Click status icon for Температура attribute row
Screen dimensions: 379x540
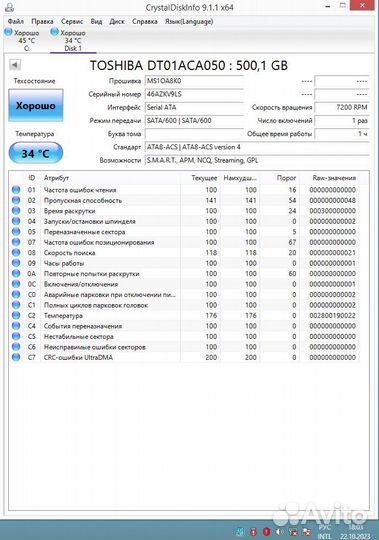16,315
